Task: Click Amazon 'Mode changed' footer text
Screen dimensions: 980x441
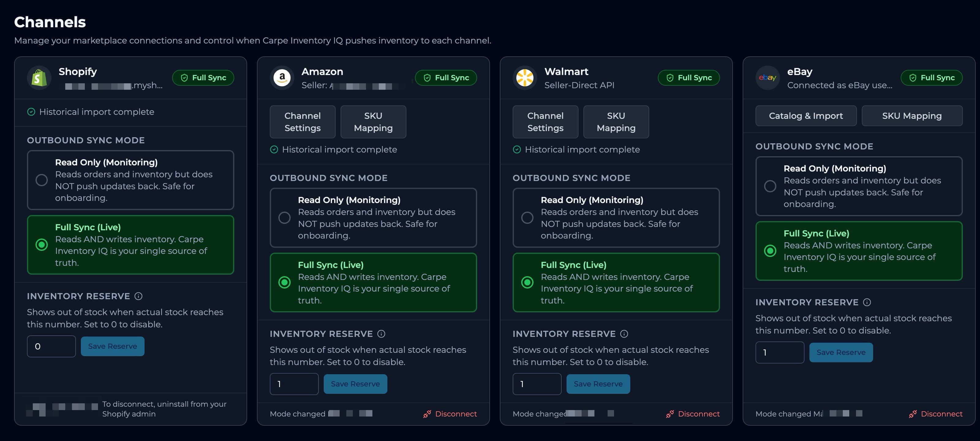Action: point(297,414)
